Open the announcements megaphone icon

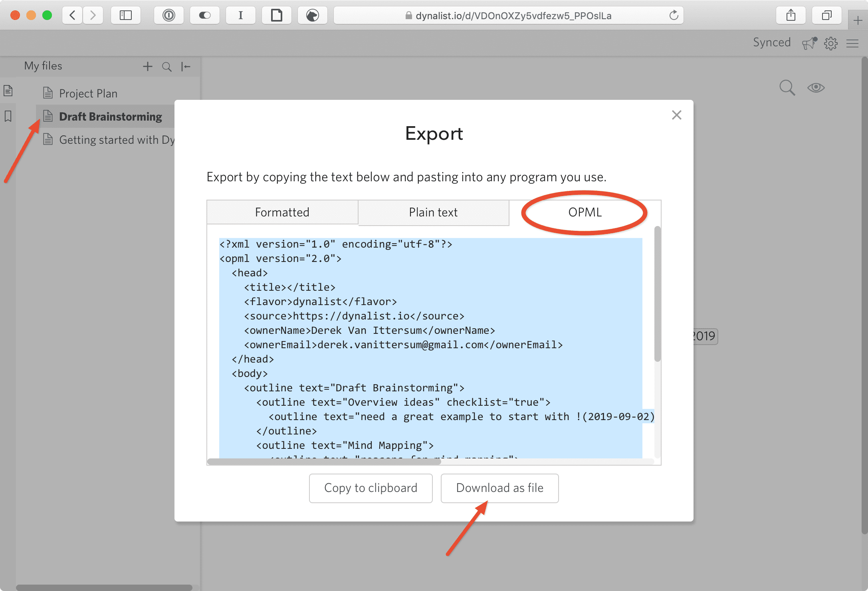809,43
